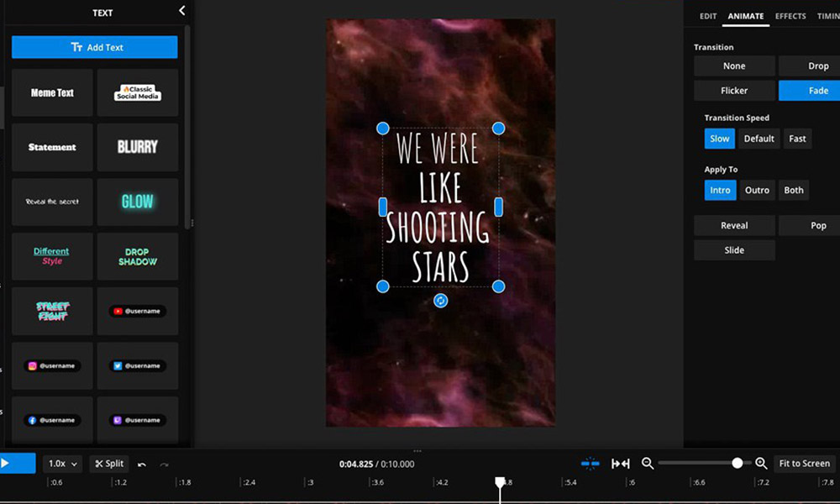The height and width of the screenshot is (504, 840).
Task: Switch to the EDIT tab
Action: pos(708,16)
